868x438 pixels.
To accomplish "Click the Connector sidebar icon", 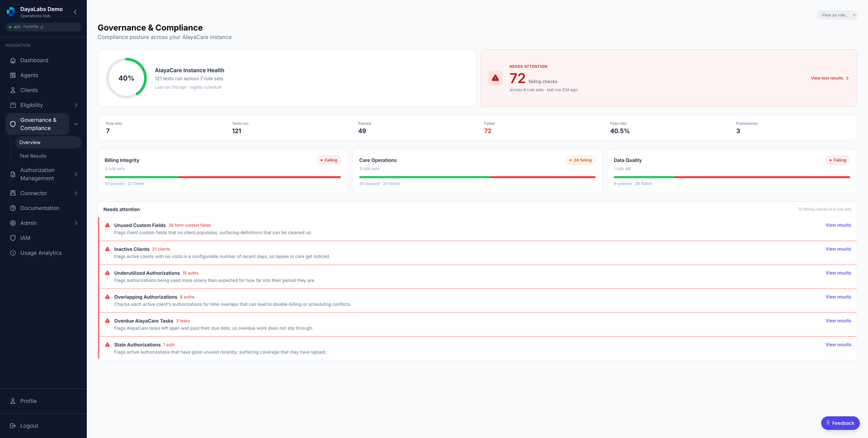I will click(x=13, y=193).
